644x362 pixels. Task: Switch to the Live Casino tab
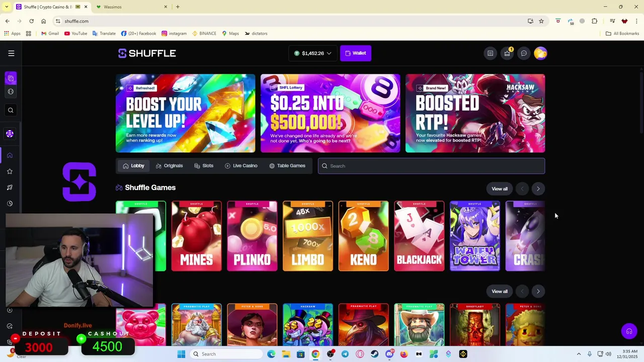coord(241,166)
